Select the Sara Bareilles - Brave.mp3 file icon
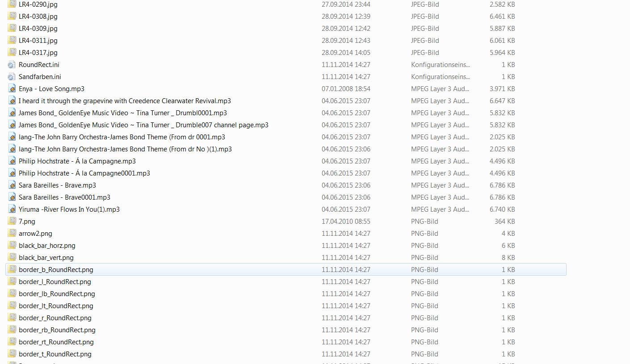The image size is (630, 364). tap(12, 185)
